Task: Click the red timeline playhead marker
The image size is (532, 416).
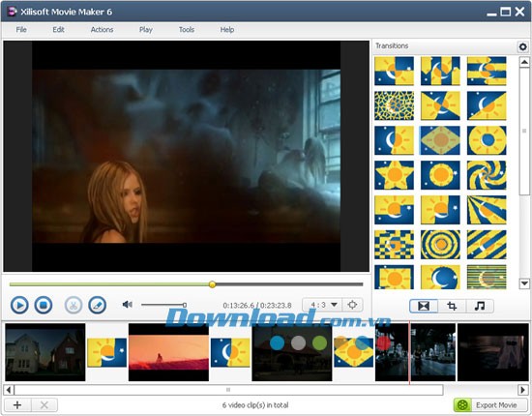Action: click(409, 353)
